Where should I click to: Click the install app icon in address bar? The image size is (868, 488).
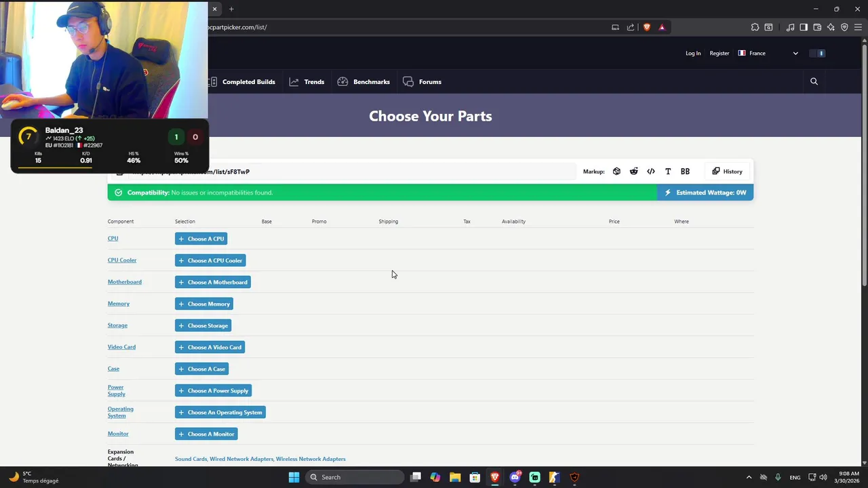point(615,27)
